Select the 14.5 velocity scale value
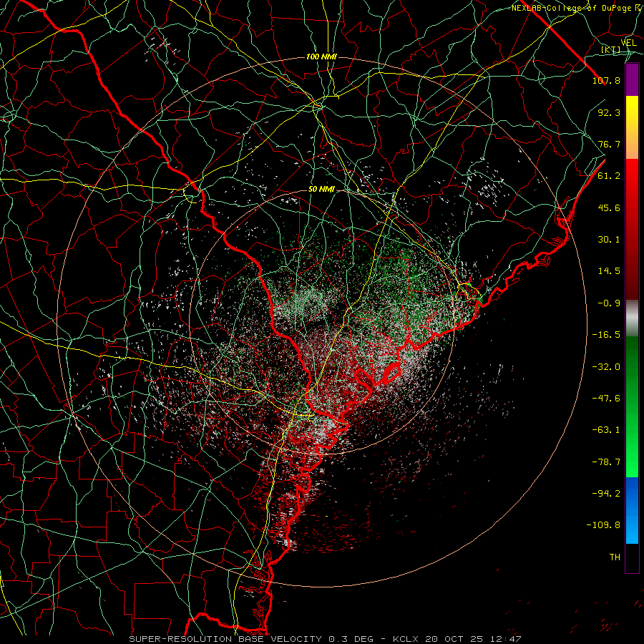Screen dimensions: 644x644 (609, 271)
